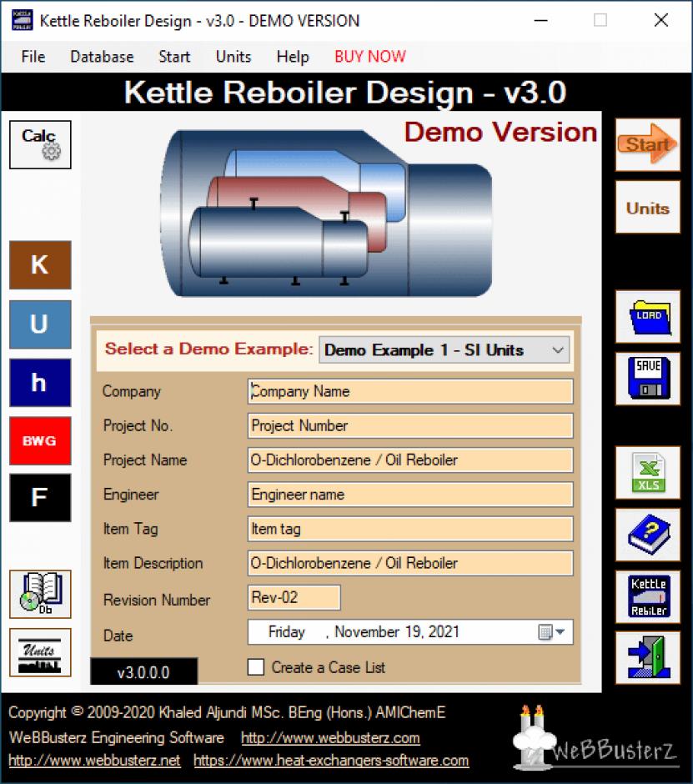
Task: Click the Units button on right sidebar
Action: (x=647, y=208)
